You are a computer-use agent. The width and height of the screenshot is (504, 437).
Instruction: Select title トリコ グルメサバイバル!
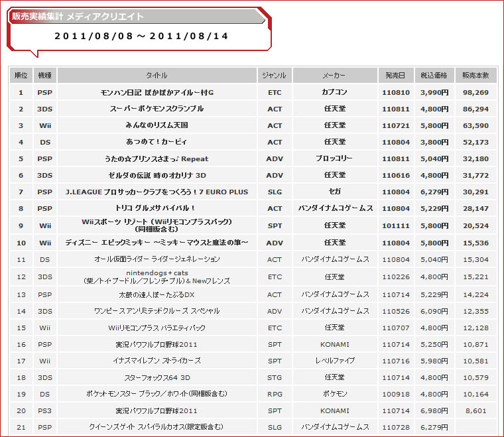(156, 208)
